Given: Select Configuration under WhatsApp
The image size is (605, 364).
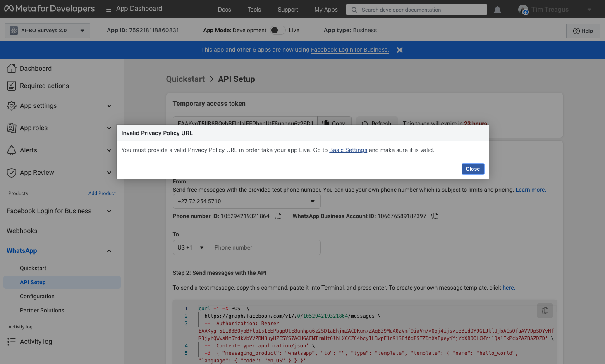Looking at the screenshot, I should coord(37,296).
